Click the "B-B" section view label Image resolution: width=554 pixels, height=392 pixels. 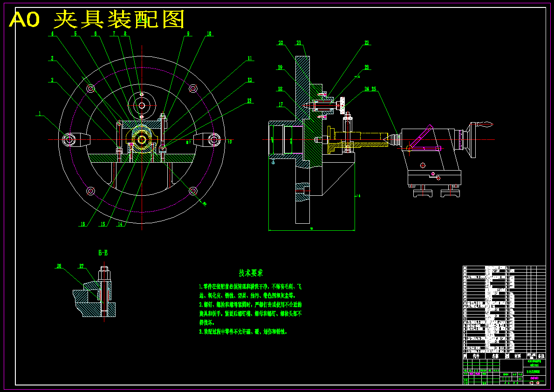point(103,253)
